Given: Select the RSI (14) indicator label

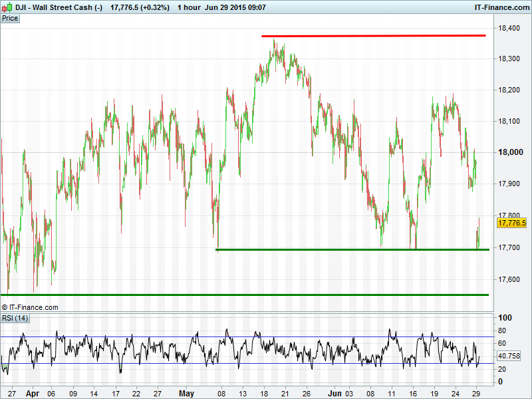Looking at the screenshot, I should pos(15,319).
